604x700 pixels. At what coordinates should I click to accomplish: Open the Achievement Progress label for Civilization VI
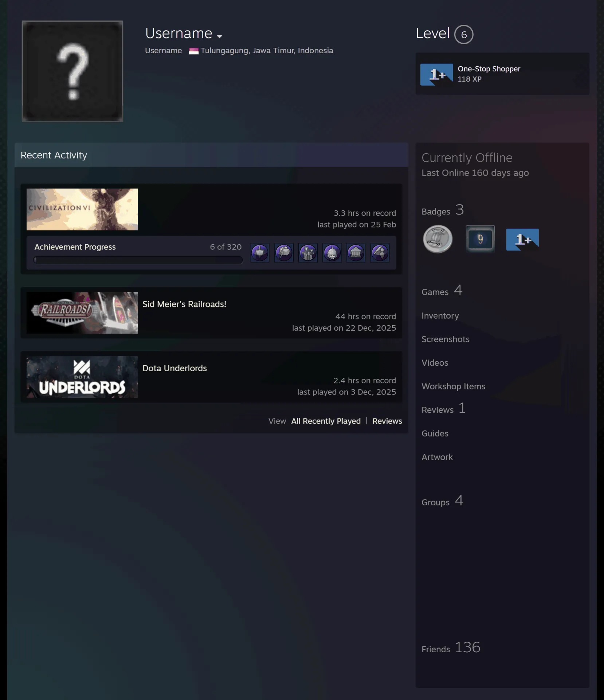click(75, 247)
